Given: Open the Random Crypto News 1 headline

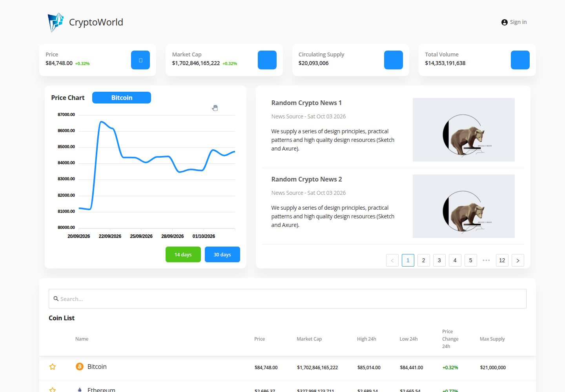Looking at the screenshot, I should click(x=306, y=103).
